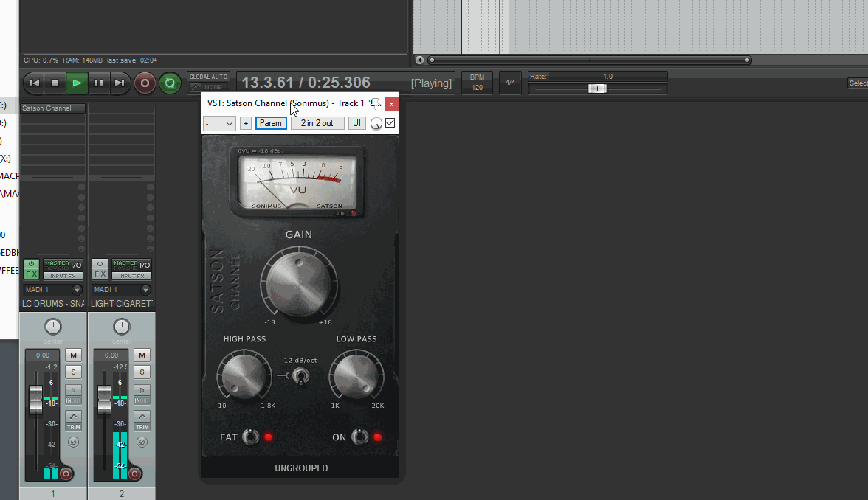
Task: Click the playback Rate slider handle
Action: tap(597, 88)
